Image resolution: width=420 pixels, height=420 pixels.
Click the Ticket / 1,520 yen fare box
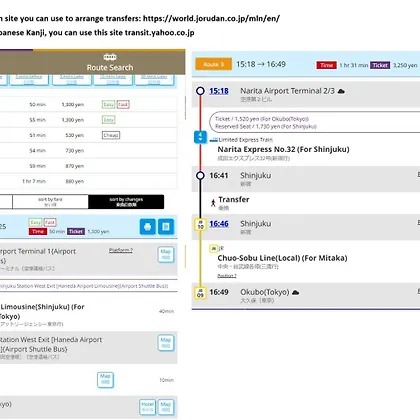pyautogui.click(x=315, y=122)
